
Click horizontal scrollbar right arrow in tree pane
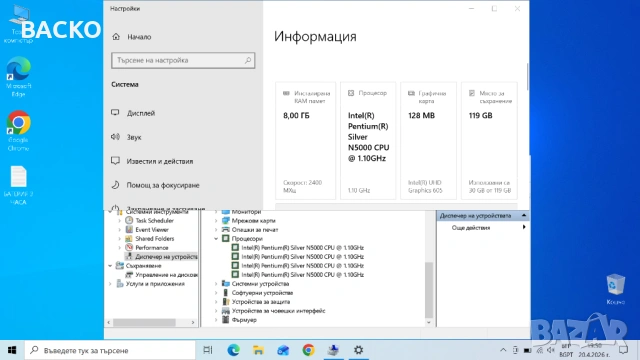193,322
